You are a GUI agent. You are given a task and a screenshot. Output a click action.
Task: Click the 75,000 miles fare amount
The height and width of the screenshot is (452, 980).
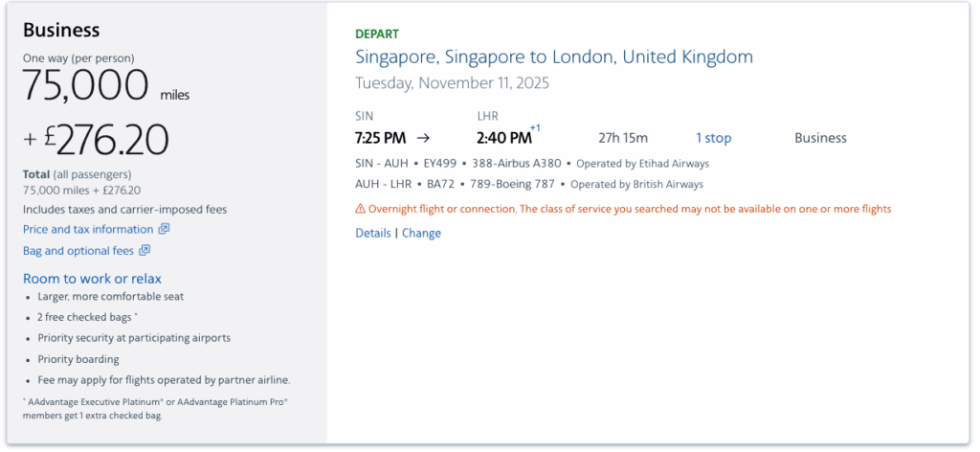coord(86,87)
